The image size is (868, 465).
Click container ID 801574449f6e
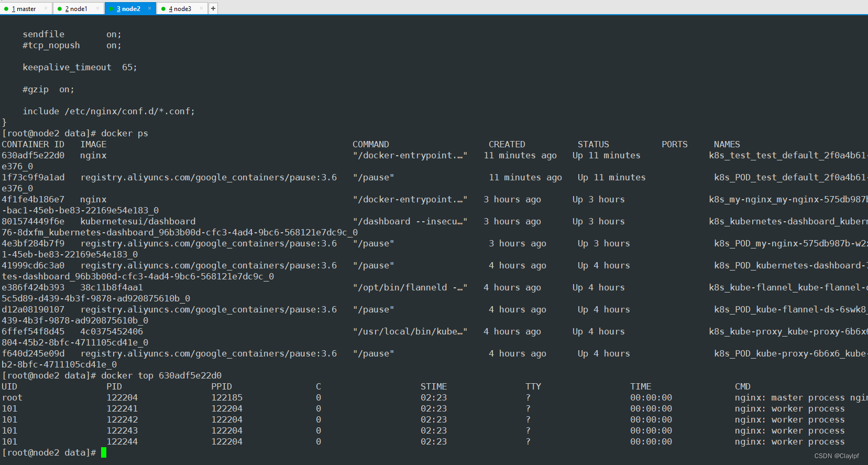(33, 221)
